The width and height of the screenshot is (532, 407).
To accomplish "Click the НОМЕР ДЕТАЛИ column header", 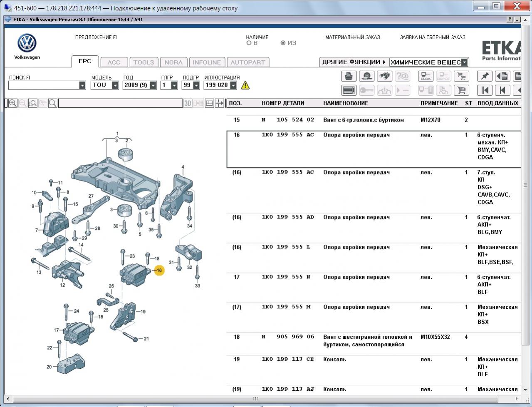I will 283,103.
